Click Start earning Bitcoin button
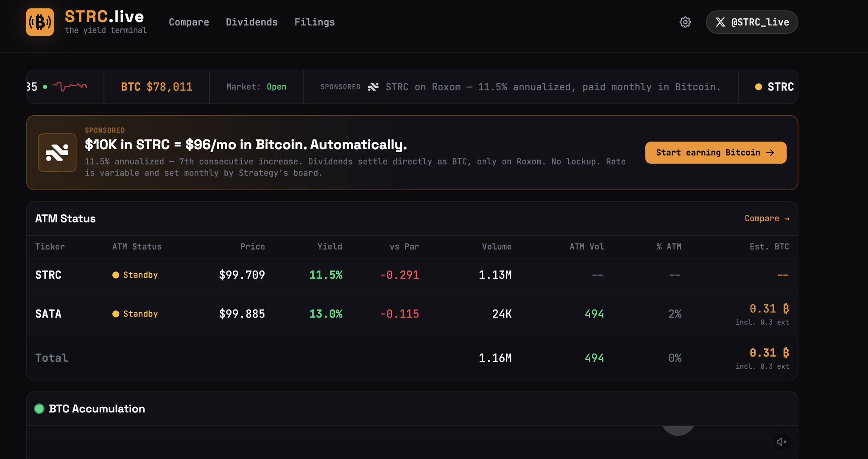The height and width of the screenshot is (459, 868). 716,153
